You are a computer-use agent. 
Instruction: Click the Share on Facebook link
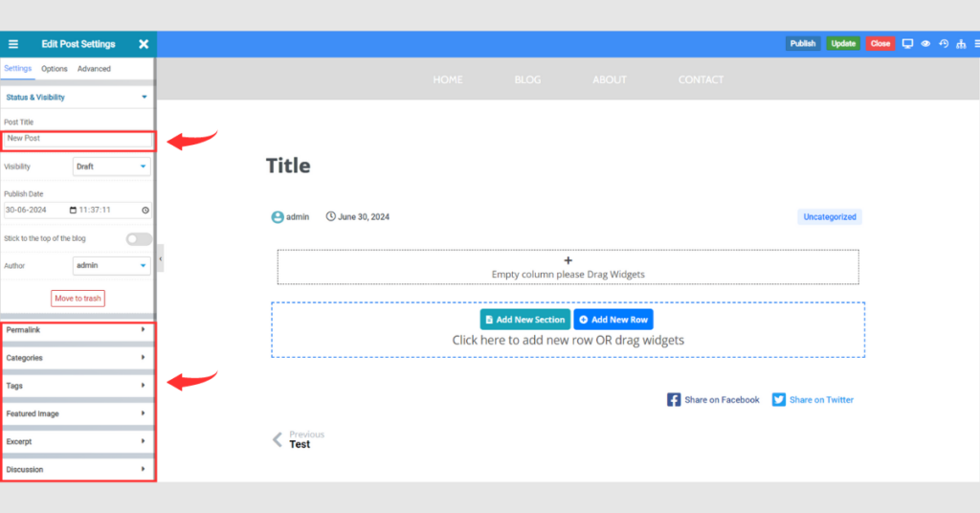tap(722, 400)
